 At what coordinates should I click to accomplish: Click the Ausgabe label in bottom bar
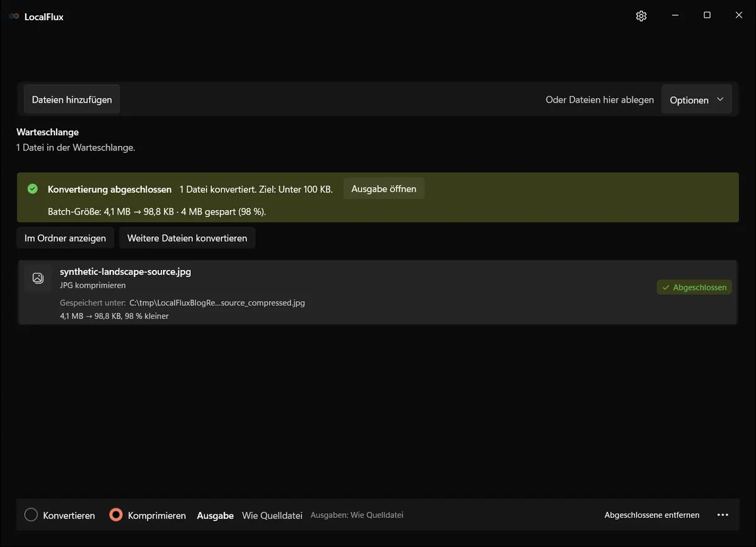pyautogui.click(x=215, y=516)
